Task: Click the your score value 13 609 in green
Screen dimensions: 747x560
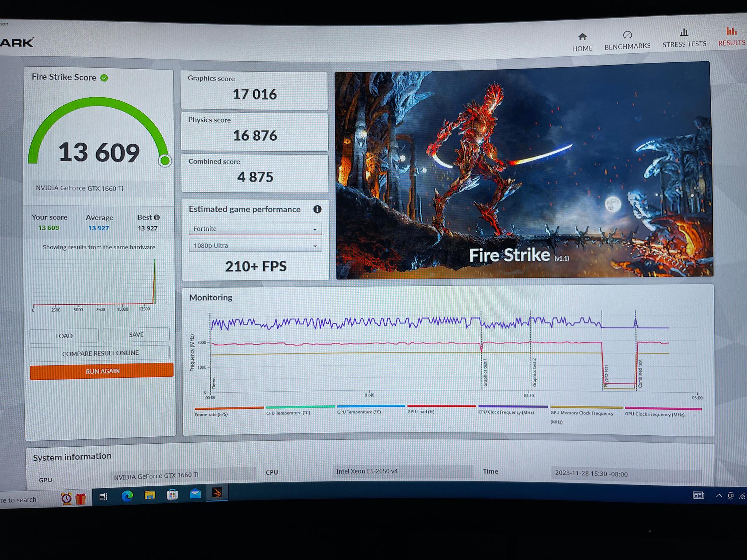Action: pos(49,228)
